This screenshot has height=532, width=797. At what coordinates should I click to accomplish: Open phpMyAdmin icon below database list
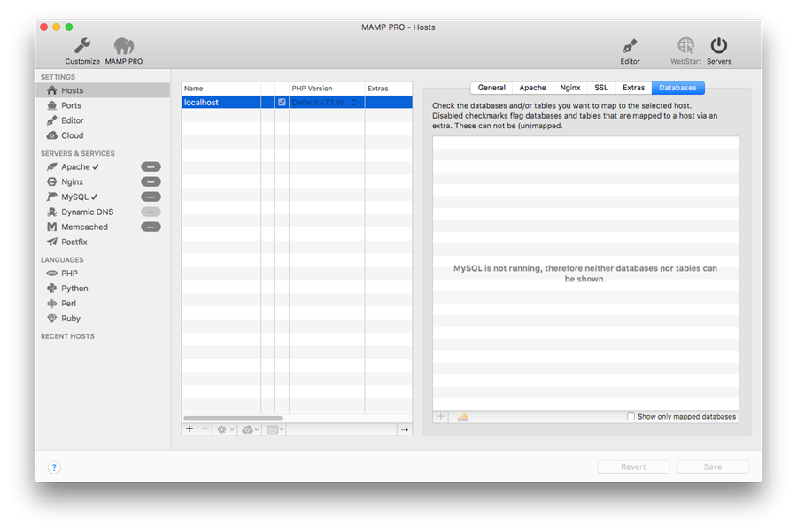tap(462, 417)
